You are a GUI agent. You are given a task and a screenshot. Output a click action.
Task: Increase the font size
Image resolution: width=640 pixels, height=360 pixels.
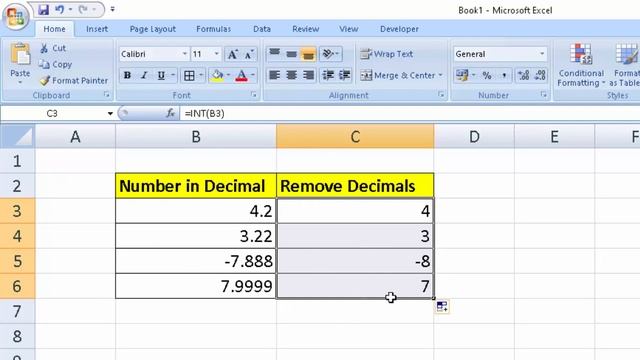(x=233, y=54)
